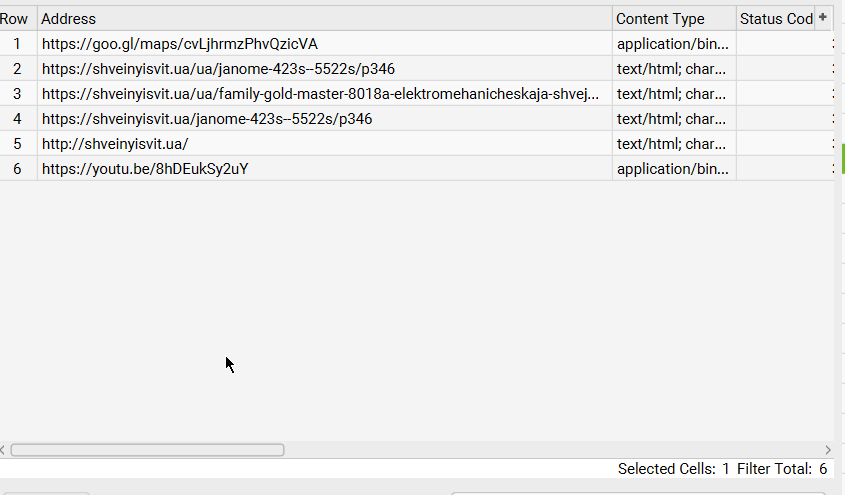Click the Content Type cell in row 1
The width and height of the screenshot is (845, 495).
pyautogui.click(x=673, y=44)
